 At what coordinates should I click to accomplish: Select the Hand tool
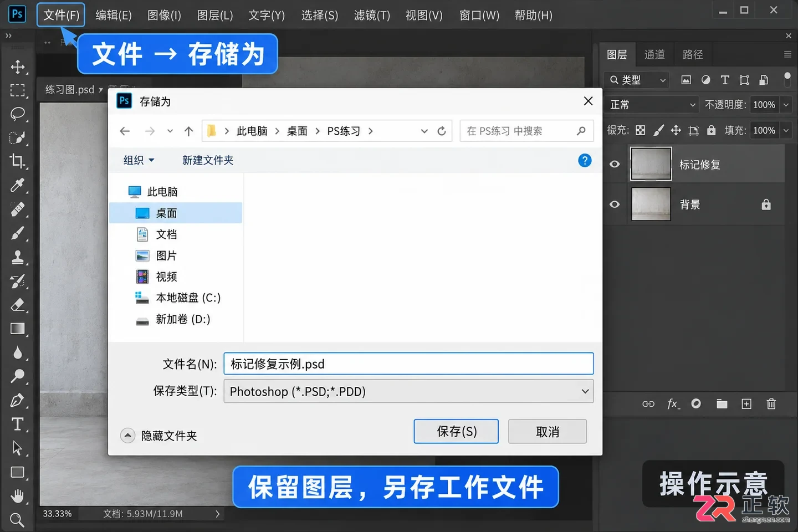click(18, 496)
